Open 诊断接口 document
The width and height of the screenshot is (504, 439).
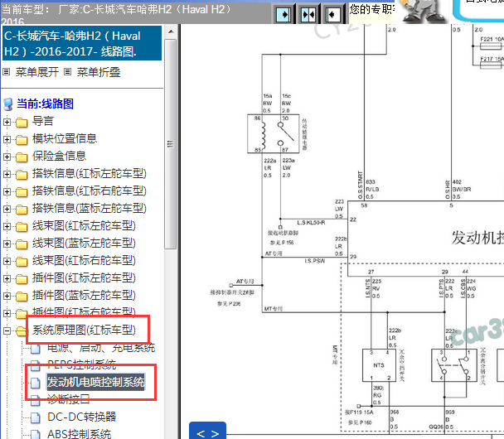(69, 399)
